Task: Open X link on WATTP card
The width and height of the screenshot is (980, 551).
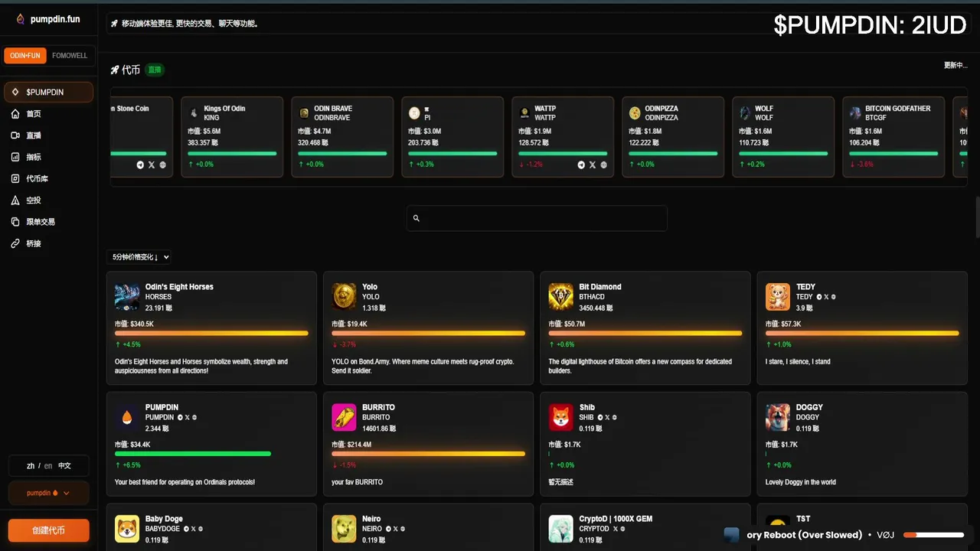Action: point(593,165)
